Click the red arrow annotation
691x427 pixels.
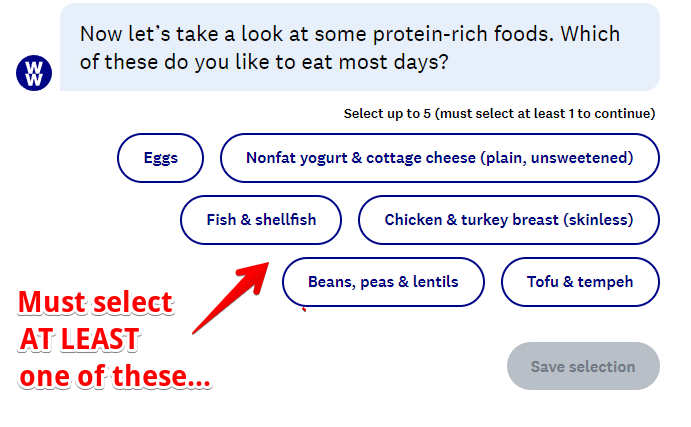(230, 298)
